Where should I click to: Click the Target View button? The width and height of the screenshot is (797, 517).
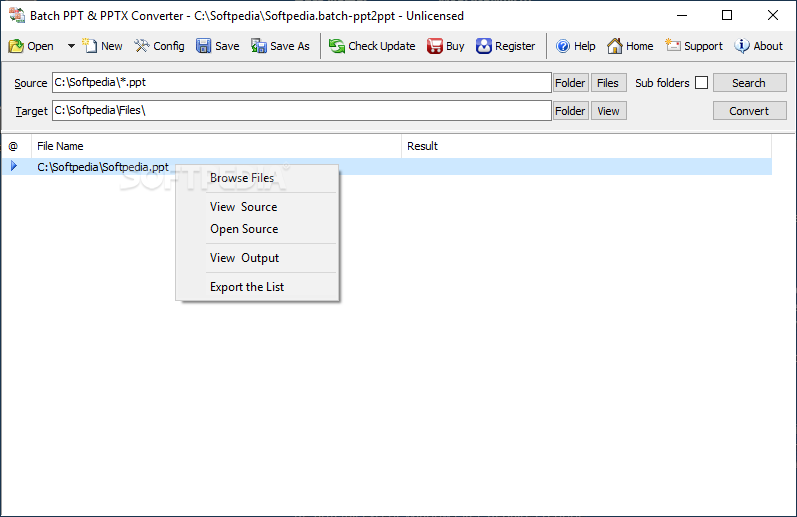[608, 111]
